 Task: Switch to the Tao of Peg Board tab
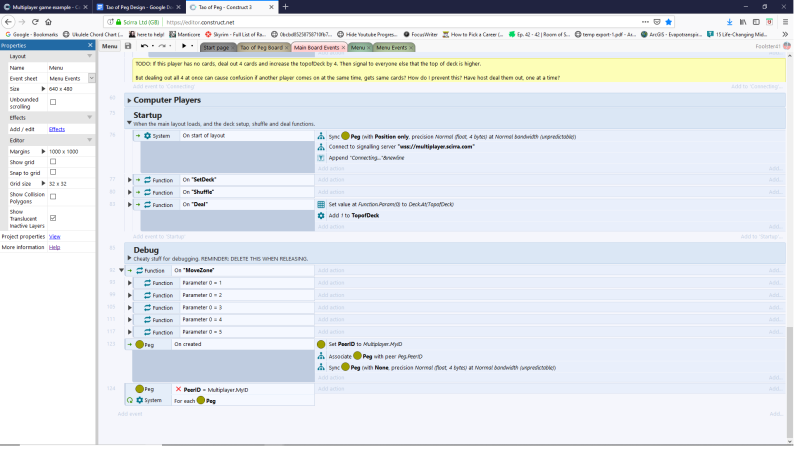261,47
